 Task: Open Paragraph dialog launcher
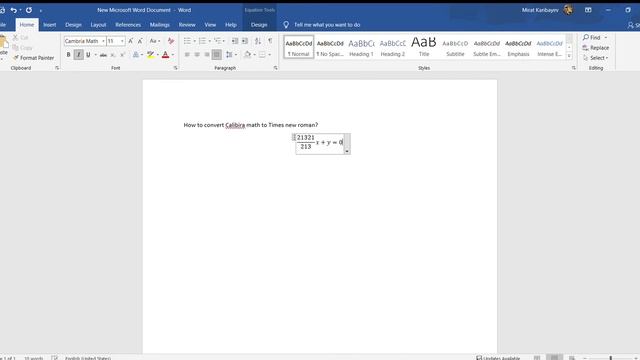tap(276, 68)
